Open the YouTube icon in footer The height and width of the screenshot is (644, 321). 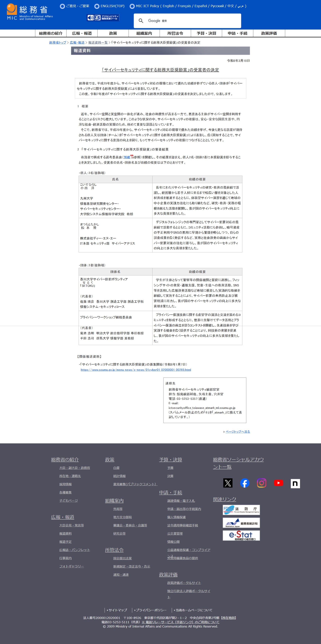coord(278,483)
